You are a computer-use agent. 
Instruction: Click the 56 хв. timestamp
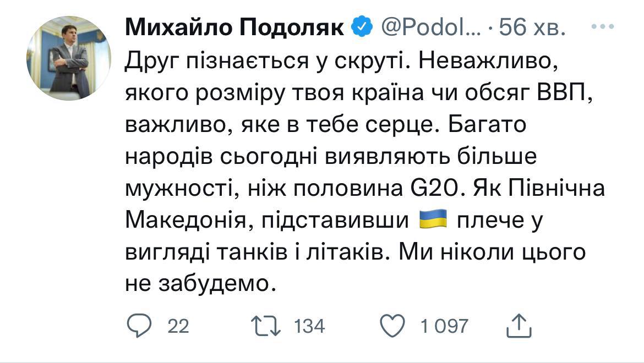click(x=531, y=26)
